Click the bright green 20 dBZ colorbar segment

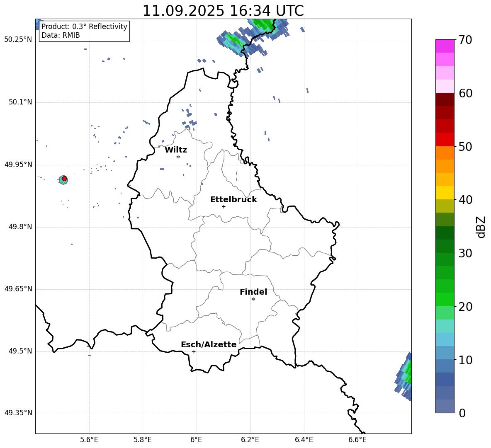(445, 299)
